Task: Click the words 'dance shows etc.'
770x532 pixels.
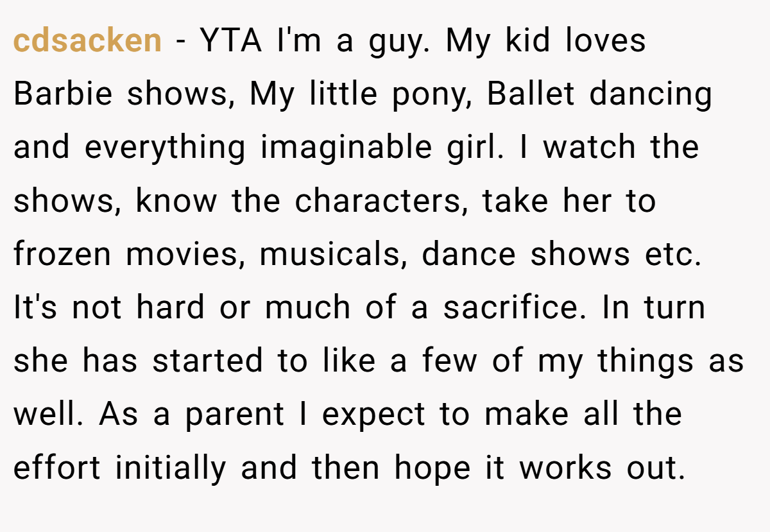Action: [x=561, y=255]
